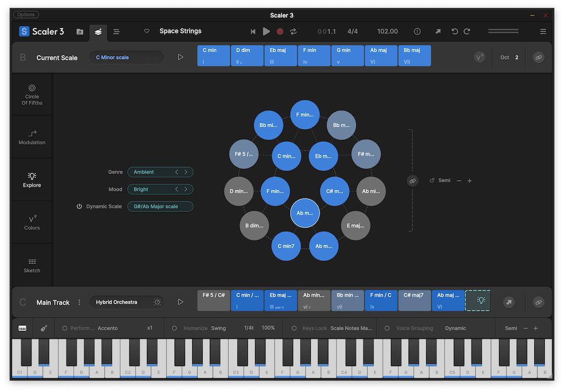
Task: Enable the Voice Grouping toggle
Action: pos(387,328)
